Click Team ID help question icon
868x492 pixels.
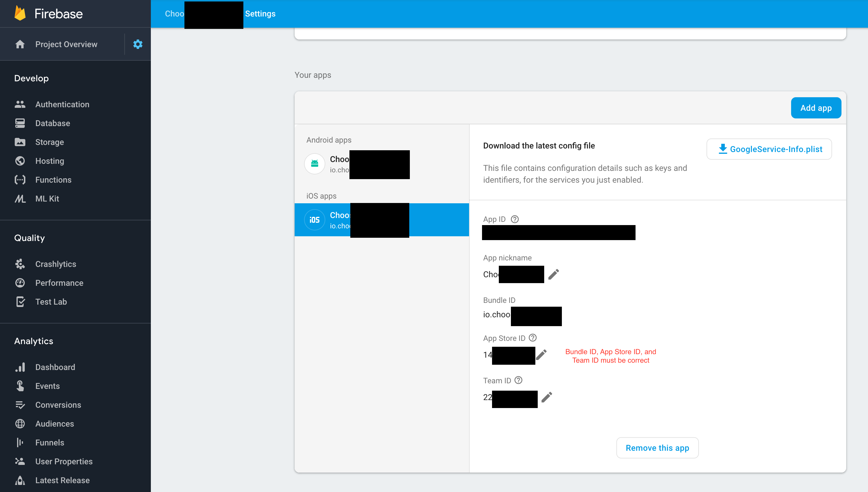(x=519, y=380)
